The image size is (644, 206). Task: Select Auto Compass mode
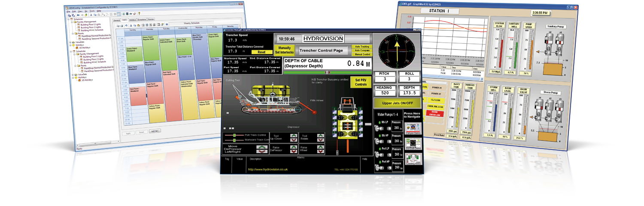[361, 50]
